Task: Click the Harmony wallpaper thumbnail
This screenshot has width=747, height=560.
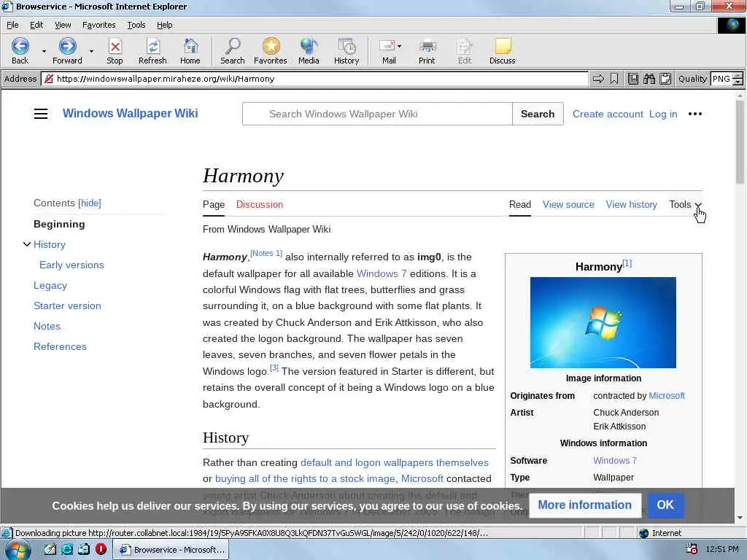Action: [x=603, y=322]
